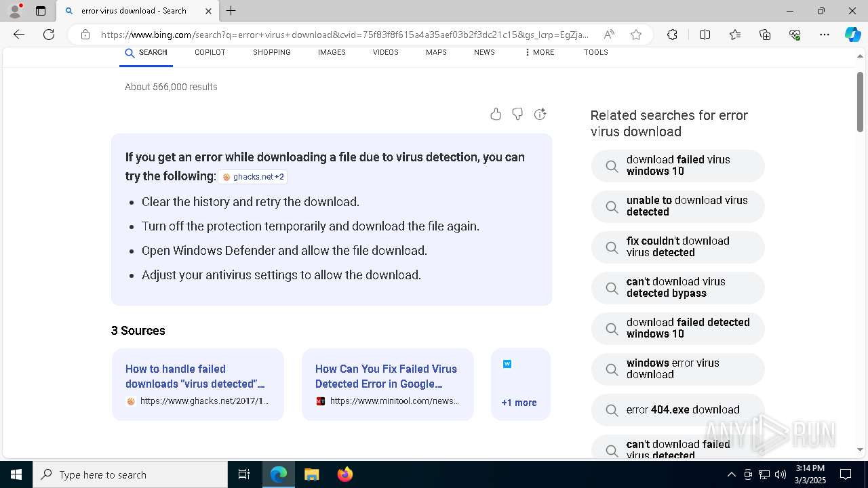This screenshot has width=868, height=488.
Task: Open the profile avatar icon
Action: pos(14,11)
